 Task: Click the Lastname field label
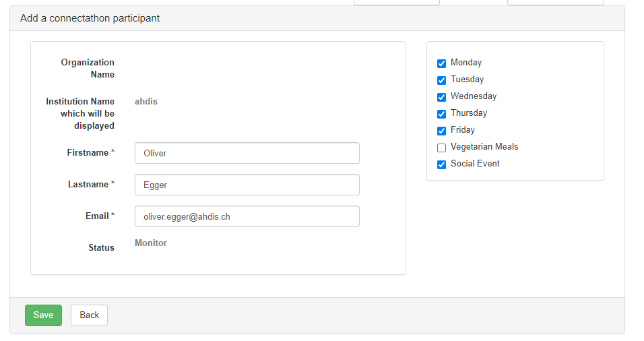pyautogui.click(x=91, y=185)
